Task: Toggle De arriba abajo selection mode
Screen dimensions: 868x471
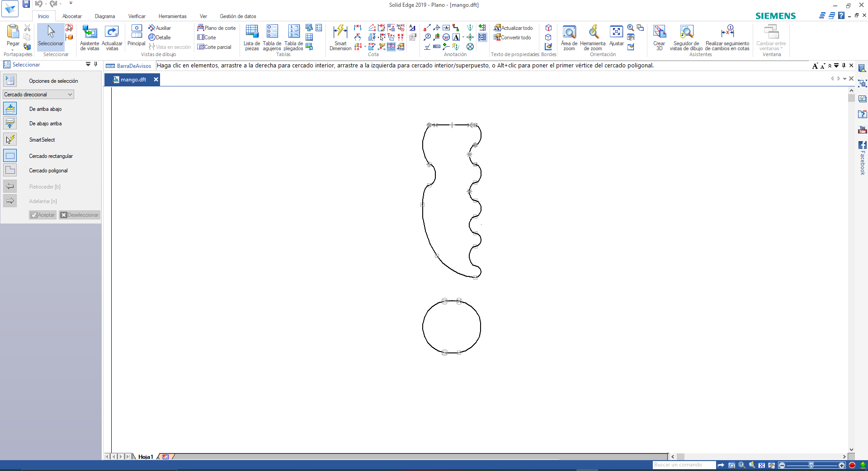Action: 10,109
